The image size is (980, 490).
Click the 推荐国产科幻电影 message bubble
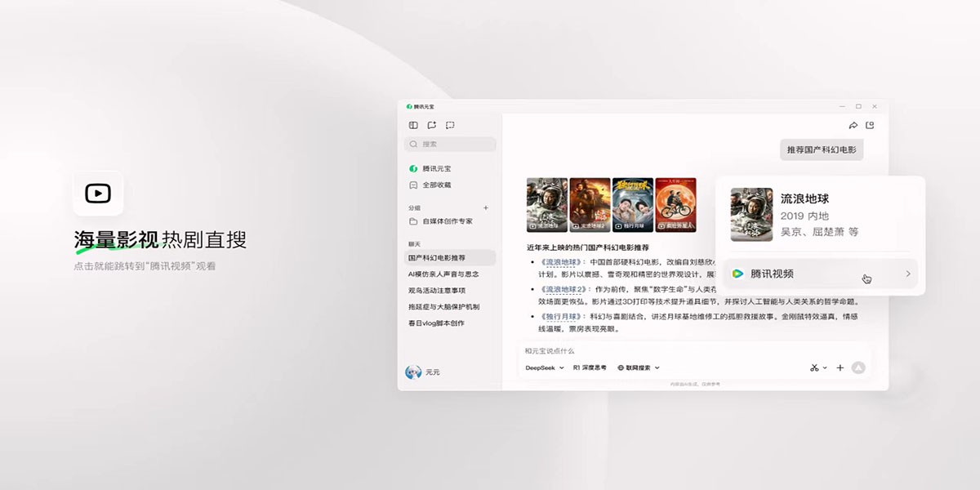tap(822, 149)
